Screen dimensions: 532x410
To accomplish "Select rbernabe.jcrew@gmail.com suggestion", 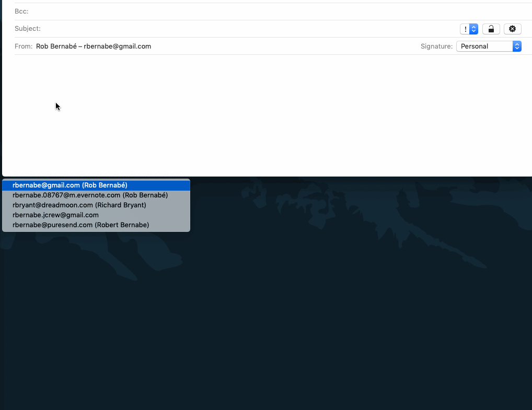I will pos(96,215).
